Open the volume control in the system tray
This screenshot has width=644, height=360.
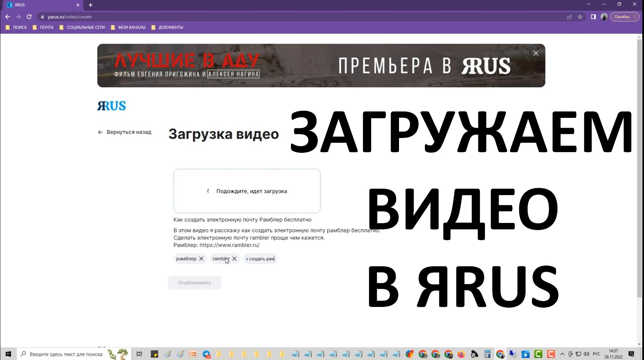click(586, 354)
